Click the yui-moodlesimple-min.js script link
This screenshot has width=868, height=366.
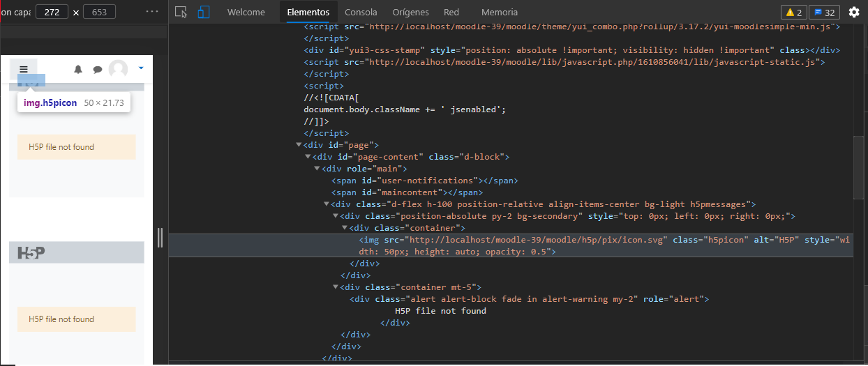[599, 26]
